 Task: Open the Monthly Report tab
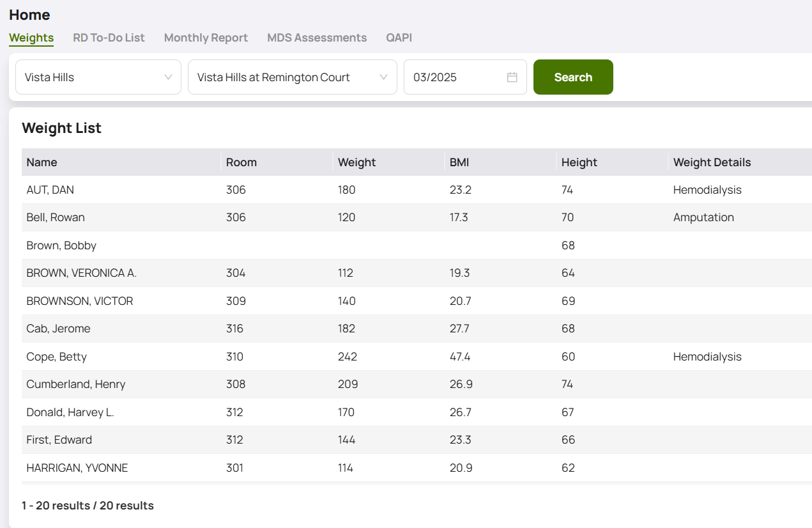click(206, 38)
